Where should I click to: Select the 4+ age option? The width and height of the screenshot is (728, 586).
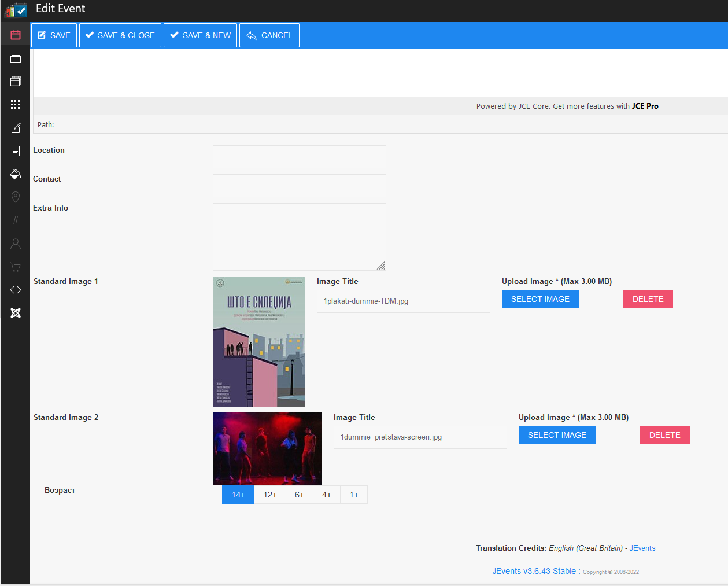point(327,495)
